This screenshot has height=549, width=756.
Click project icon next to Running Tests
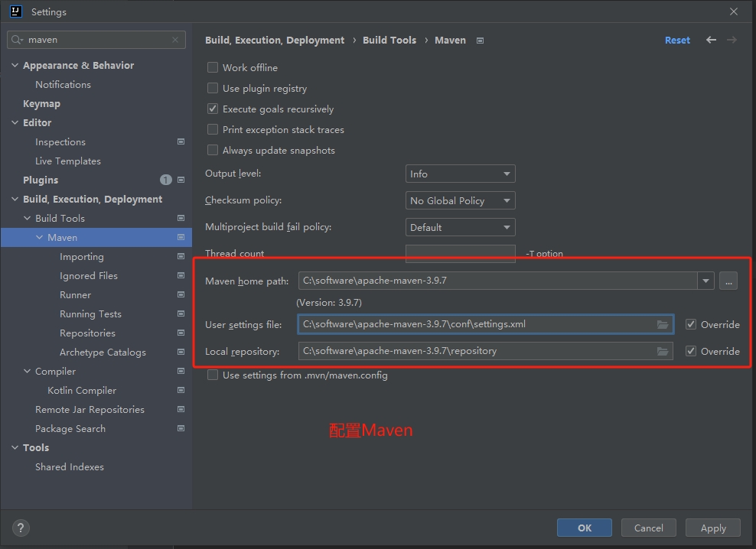click(181, 313)
